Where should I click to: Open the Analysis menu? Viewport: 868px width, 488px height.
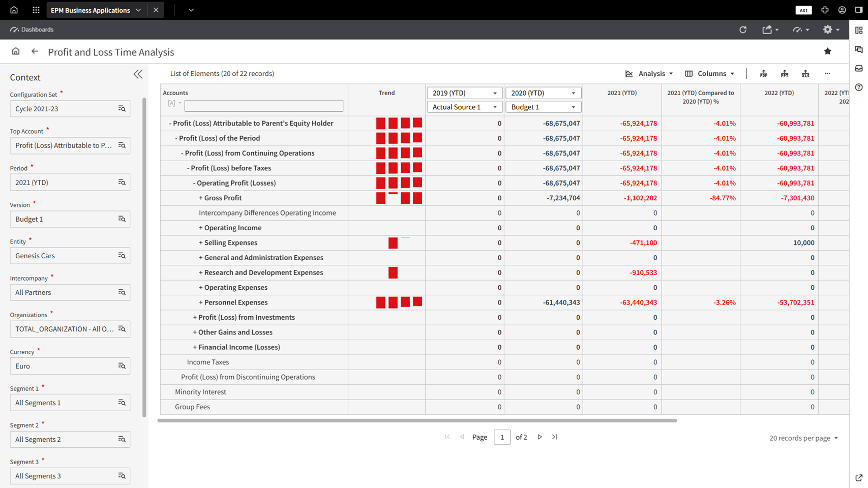coord(649,74)
